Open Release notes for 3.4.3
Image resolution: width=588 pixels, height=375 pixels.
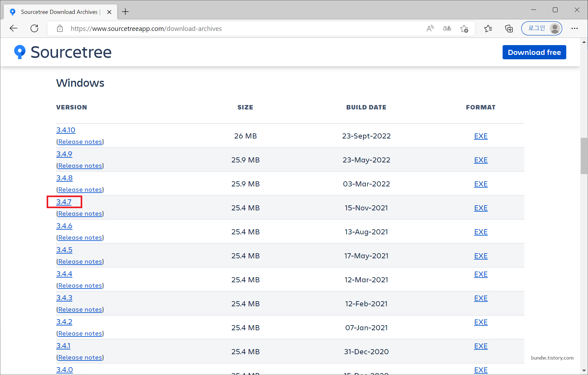(80, 310)
